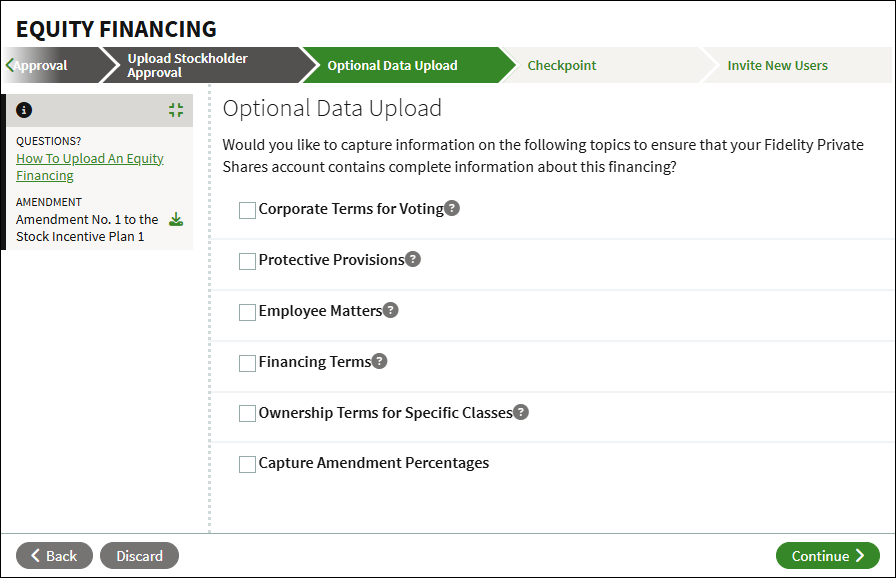Discard this equity financing
Image resolution: width=896 pixels, height=578 pixels.
click(139, 556)
